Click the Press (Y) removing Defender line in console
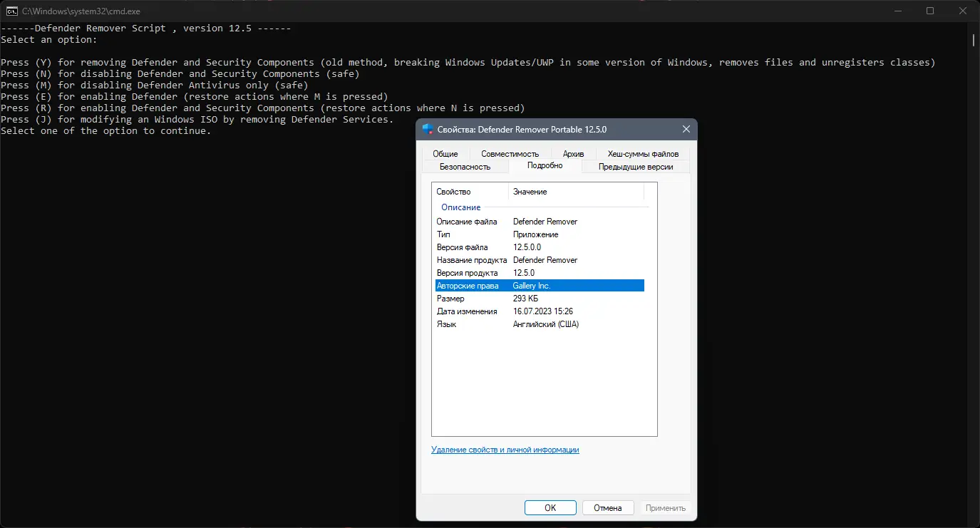This screenshot has height=528, width=980. (468, 63)
